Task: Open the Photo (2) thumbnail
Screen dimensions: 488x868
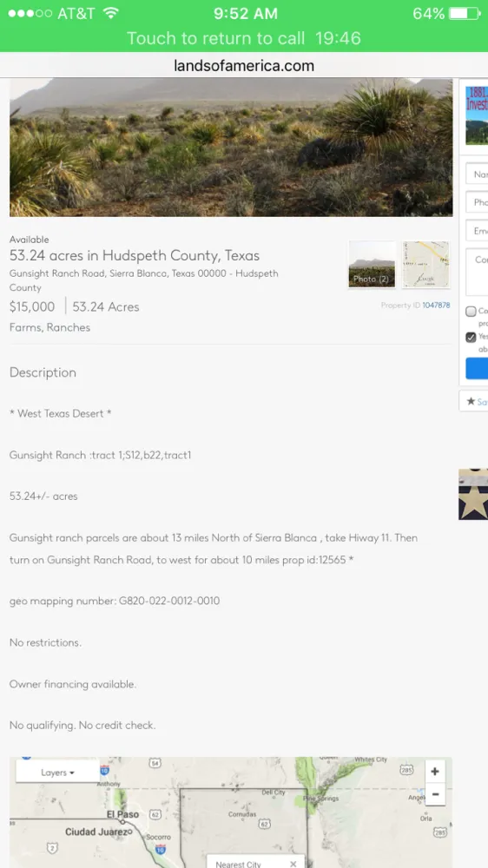Action: (372, 264)
